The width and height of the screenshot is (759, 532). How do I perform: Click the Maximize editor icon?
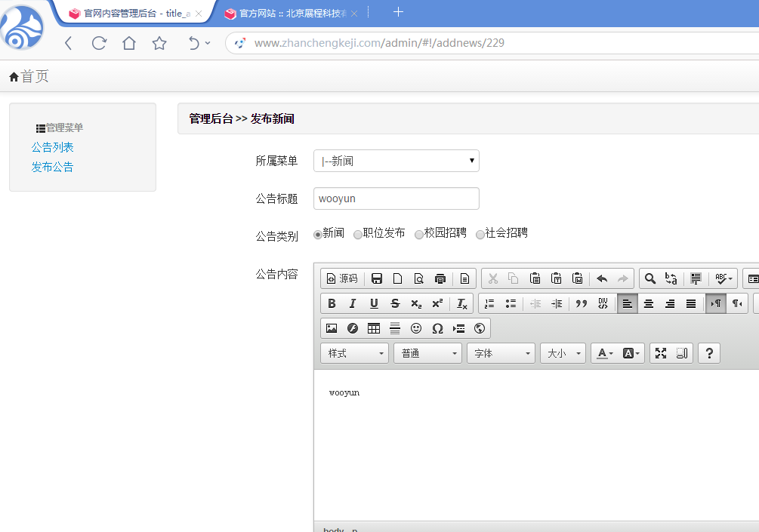[661, 354]
